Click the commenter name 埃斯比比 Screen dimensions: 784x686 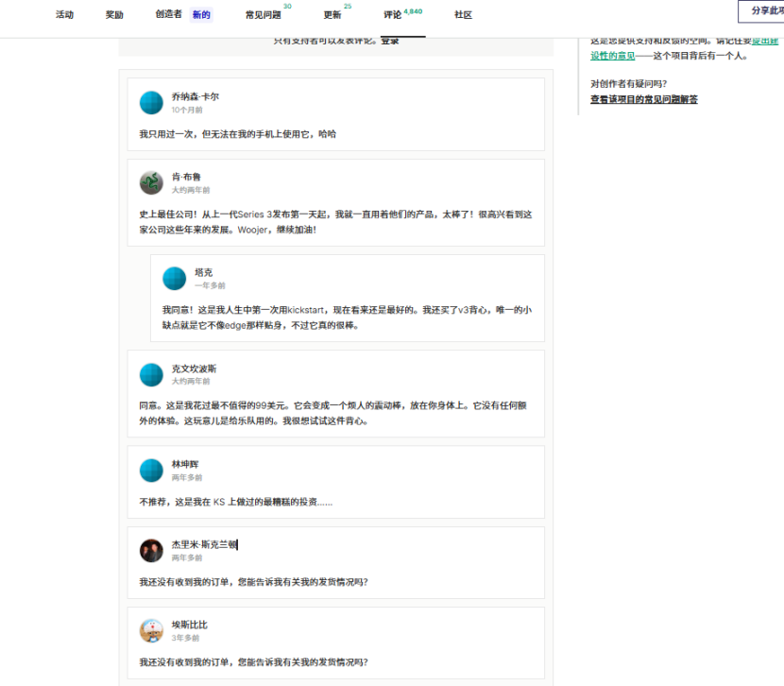click(x=190, y=625)
